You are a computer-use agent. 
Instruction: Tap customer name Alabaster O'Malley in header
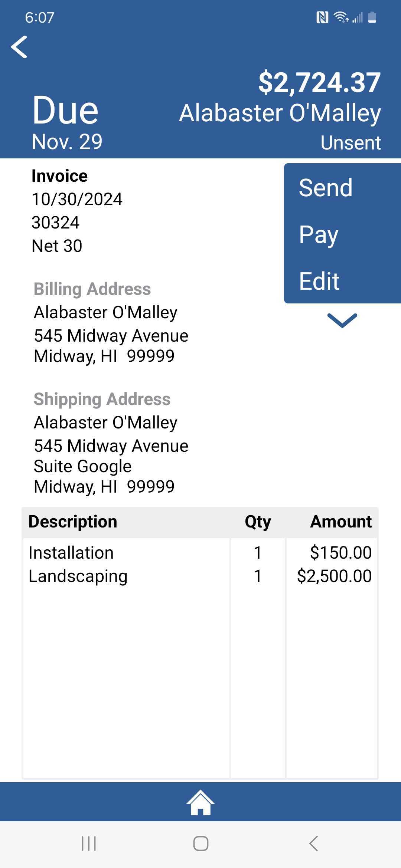click(280, 113)
